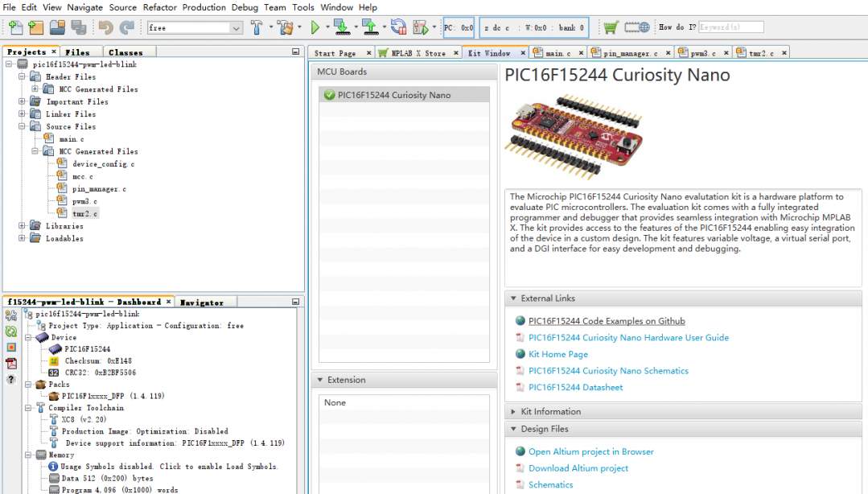Open datasheet PDF icon in Dashboard sidebar
This screenshot has height=494, width=868.
click(x=11, y=364)
